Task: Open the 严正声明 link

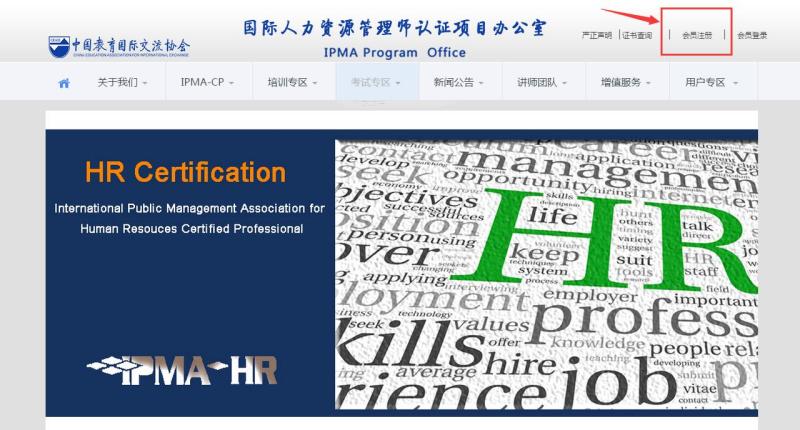Action: (x=596, y=35)
